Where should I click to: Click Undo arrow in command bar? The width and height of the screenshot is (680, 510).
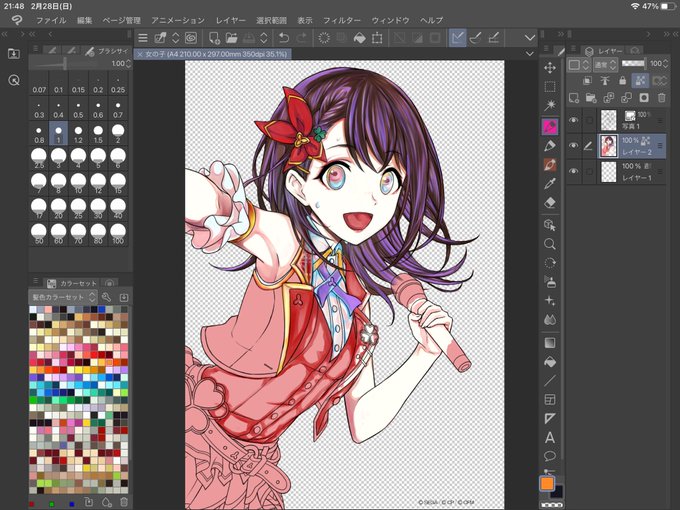point(284,38)
